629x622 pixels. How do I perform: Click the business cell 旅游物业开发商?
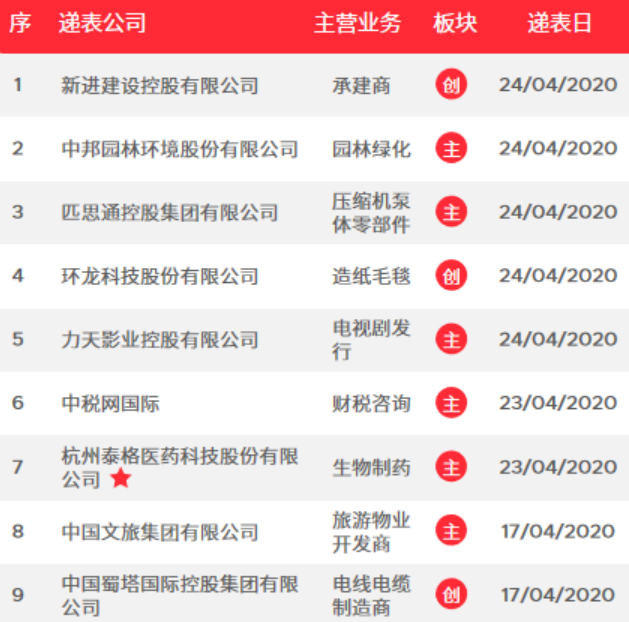(371, 532)
